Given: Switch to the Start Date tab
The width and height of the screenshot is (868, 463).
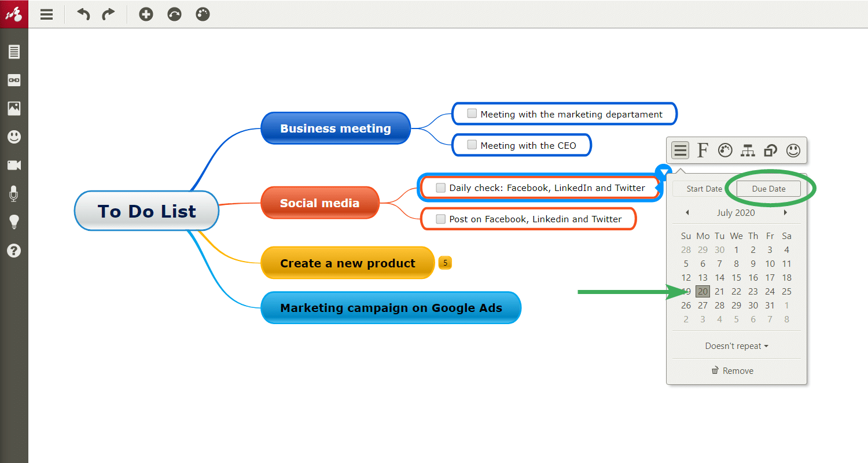Looking at the screenshot, I should pos(704,188).
